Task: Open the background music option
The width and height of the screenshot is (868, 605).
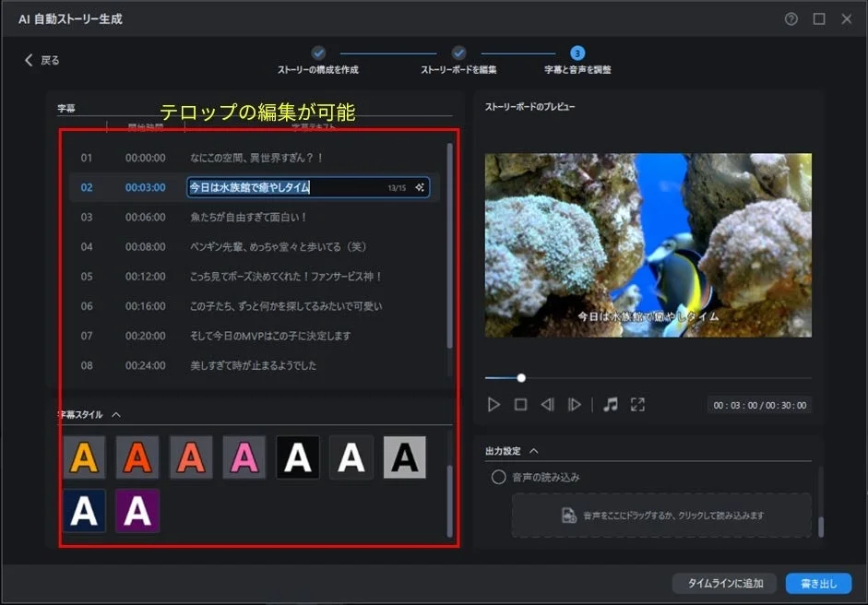Action: coord(611,403)
